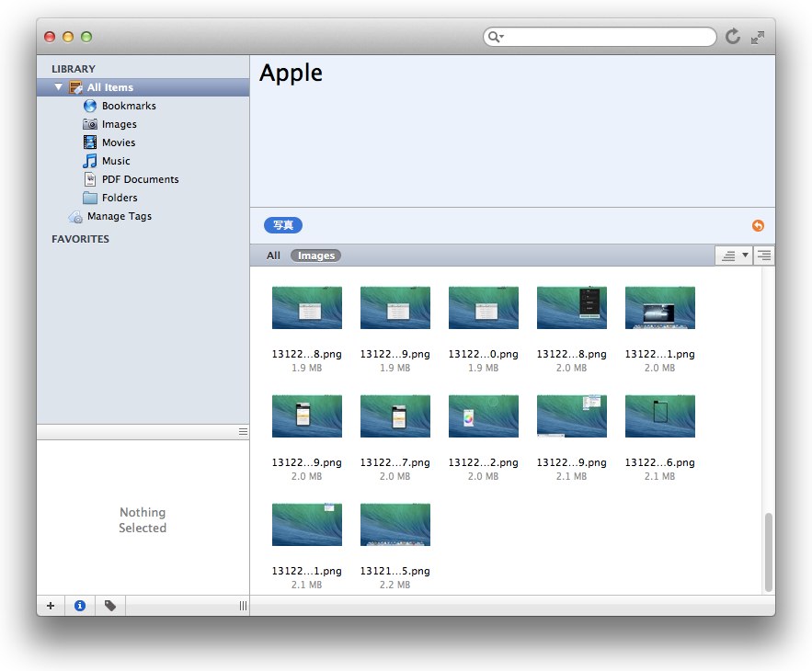Show info with the blue i button
The height and width of the screenshot is (671, 812).
click(80, 605)
